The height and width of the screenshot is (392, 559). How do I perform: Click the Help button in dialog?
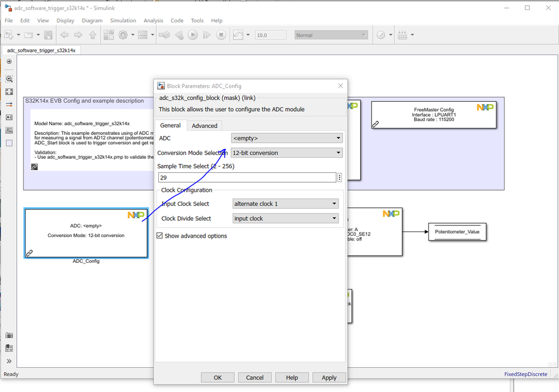pos(292,377)
